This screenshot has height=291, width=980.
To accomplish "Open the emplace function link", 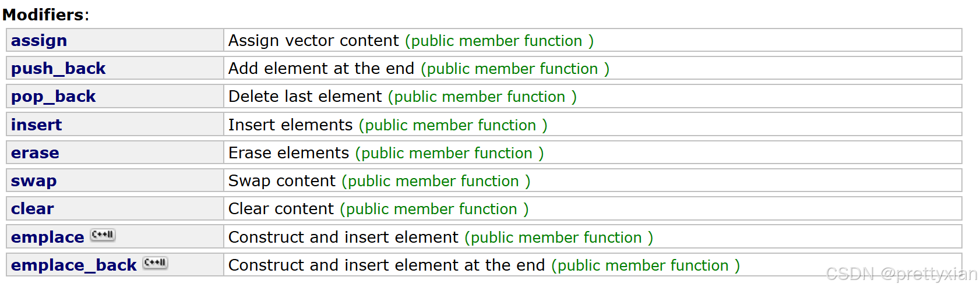I will 48,237.
